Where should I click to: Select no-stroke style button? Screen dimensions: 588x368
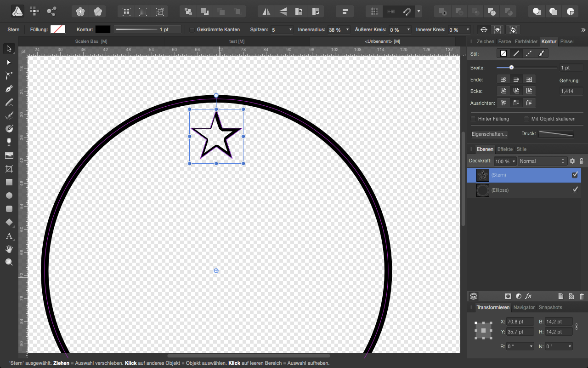[x=503, y=53]
